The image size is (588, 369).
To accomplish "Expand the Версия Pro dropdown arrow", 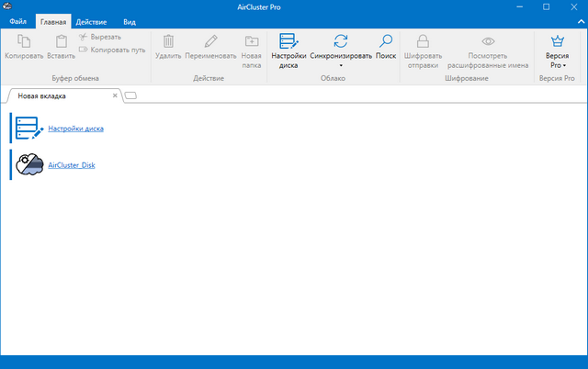I will (564, 66).
